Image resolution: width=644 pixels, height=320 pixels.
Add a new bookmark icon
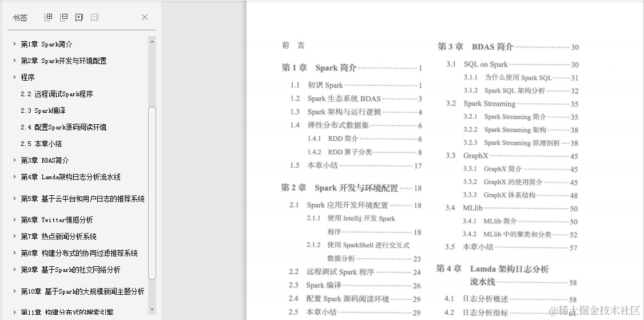79,17
